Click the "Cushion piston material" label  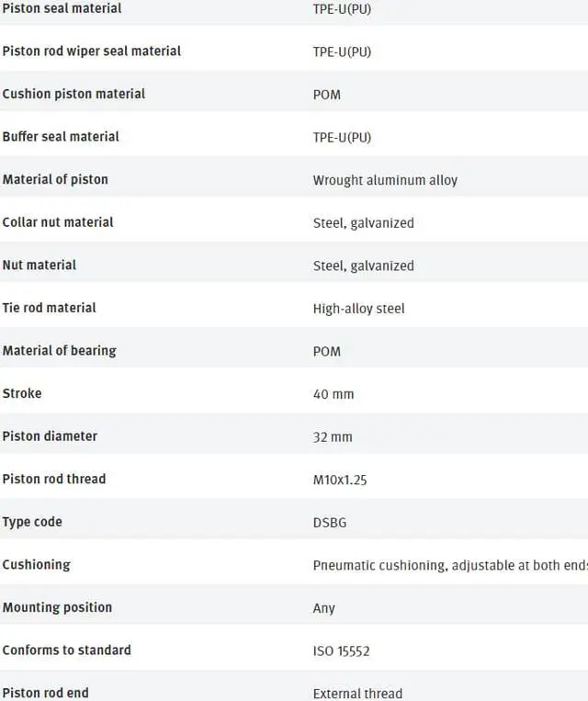point(73,94)
